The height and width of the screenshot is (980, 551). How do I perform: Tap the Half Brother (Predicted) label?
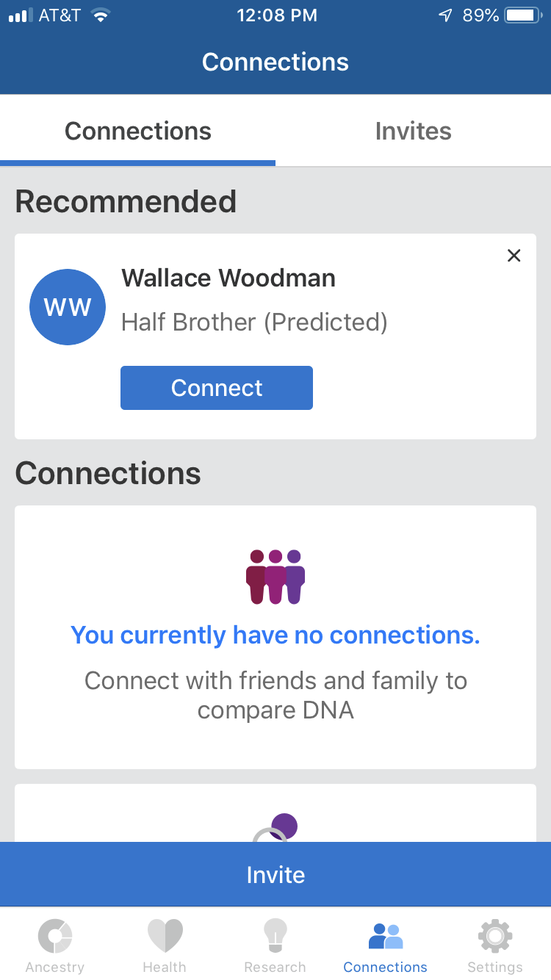click(x=254, y=322)
